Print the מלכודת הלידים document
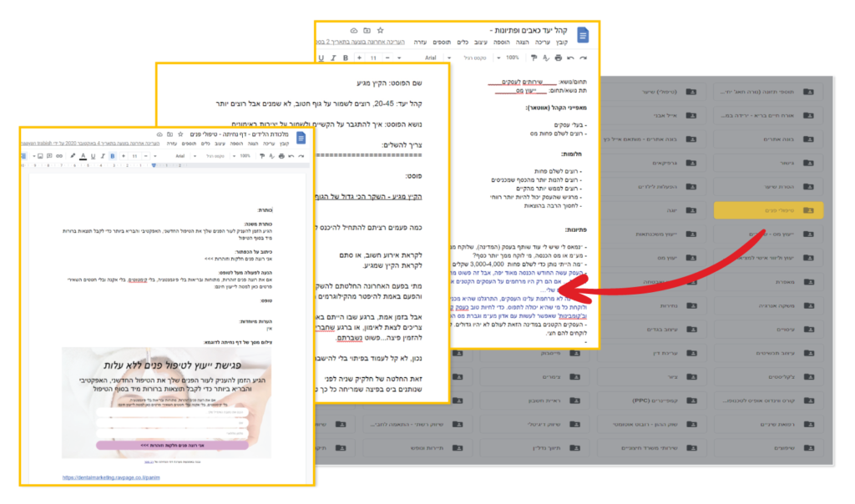Screen dimensions: 855x504 (281, 156)
